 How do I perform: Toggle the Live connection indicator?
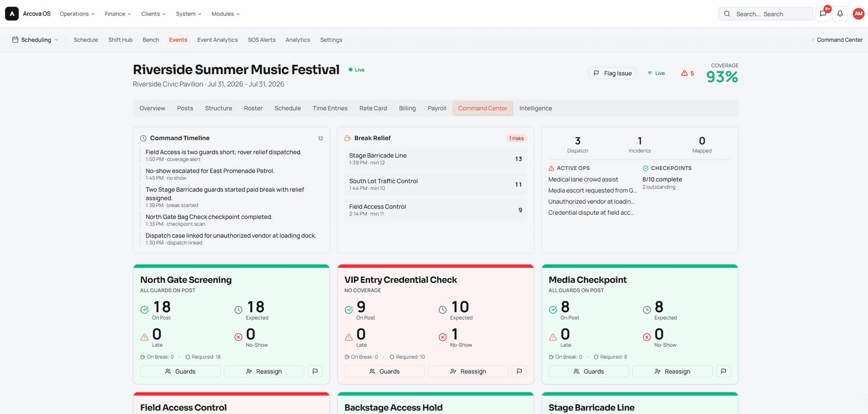click(x=656, y=73)
